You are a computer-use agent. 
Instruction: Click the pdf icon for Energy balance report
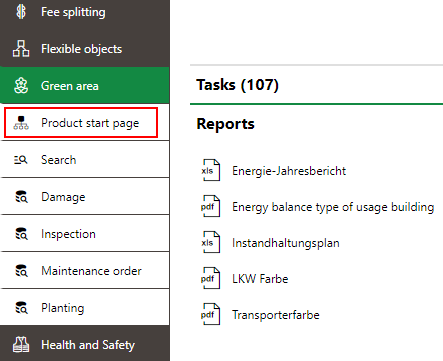click(211, 206)
